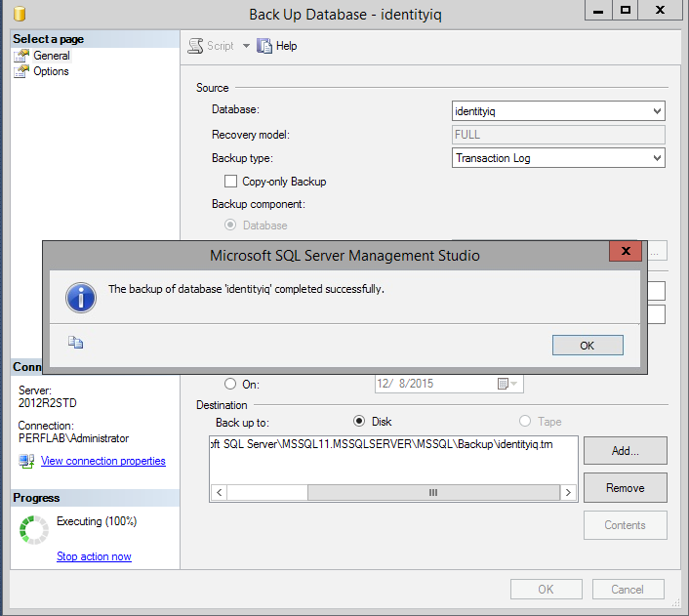Toggle the Copy-only Backup checkbox
The height and width of the screenshot is (616, 689).
click(x=230, y=182)
